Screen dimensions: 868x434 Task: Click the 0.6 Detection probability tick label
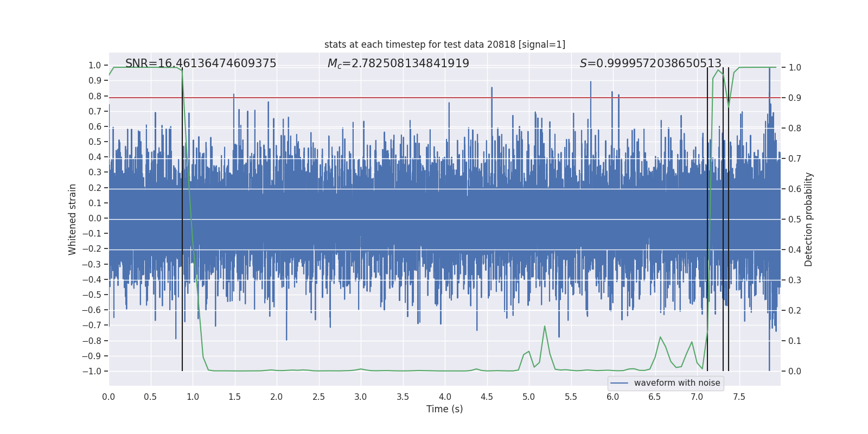795,189
